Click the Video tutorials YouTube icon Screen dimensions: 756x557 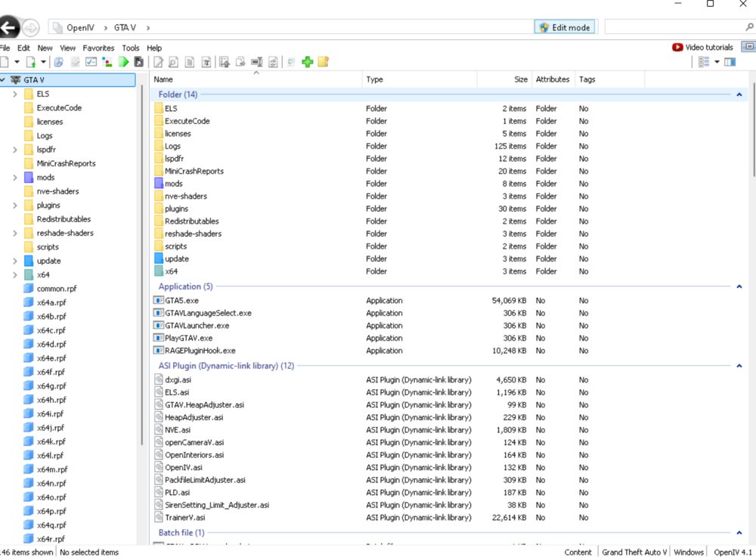pyautogui.click(x=679, y=47)
